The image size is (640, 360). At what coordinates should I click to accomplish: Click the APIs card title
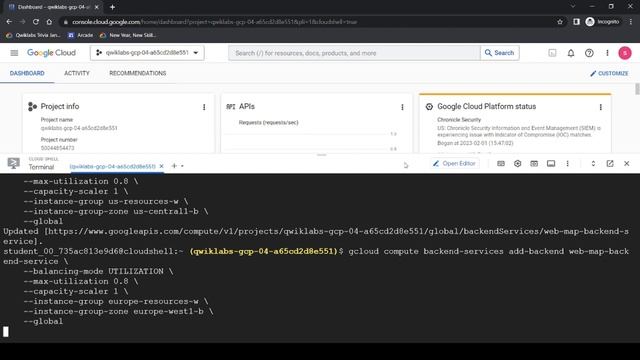coord(247,107)
